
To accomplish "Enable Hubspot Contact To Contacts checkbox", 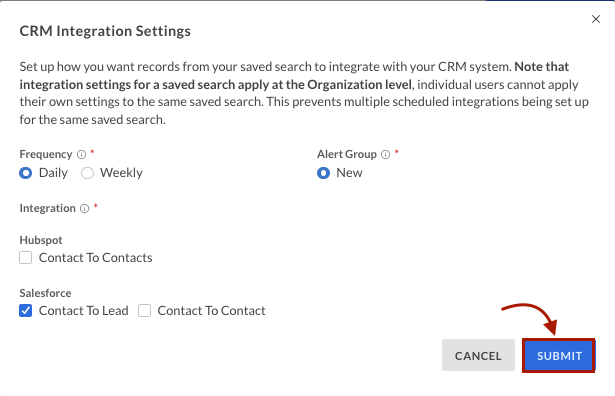I will click(x=25, y=258).
